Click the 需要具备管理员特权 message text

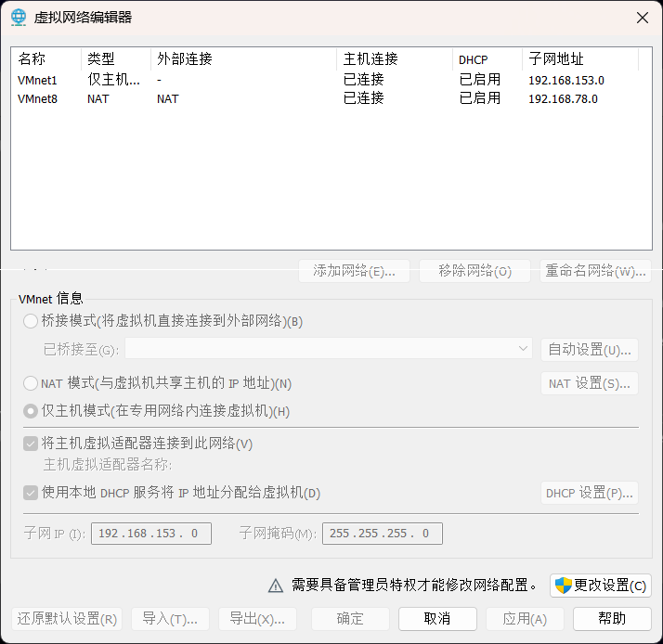(414, 586)
